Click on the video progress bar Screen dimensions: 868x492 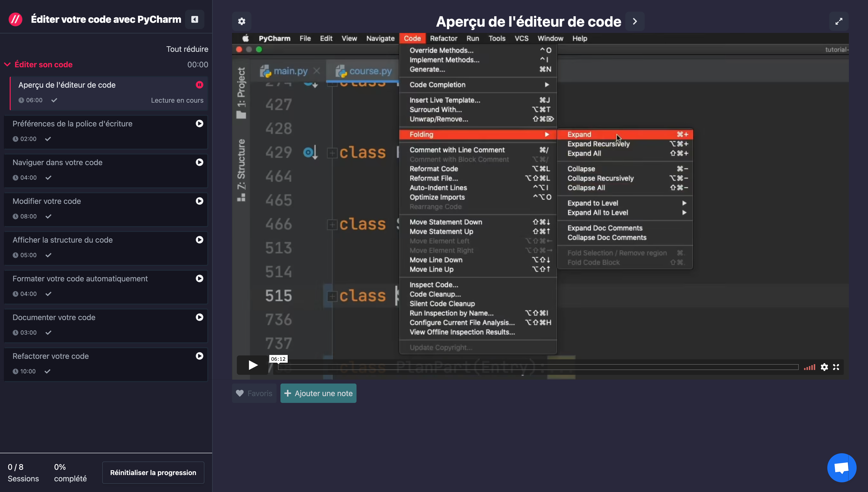(538, 367)
